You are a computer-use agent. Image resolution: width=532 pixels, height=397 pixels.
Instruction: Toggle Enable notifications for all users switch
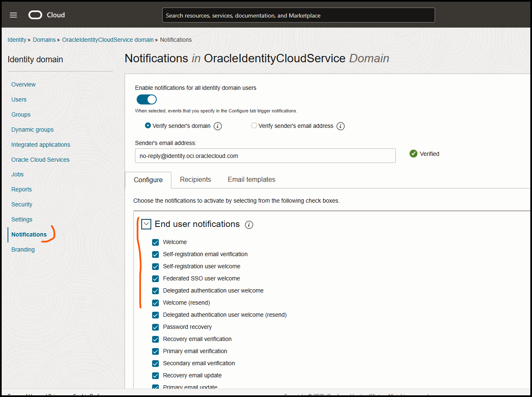[x=147, y=99]
